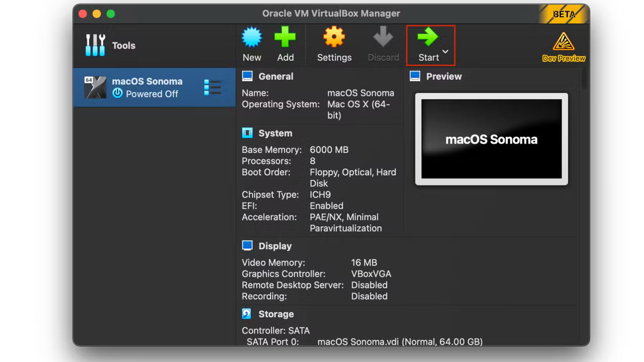Click the System section chip icon
The width and height of the screenshot is (644, 362).
coord(247,133)
